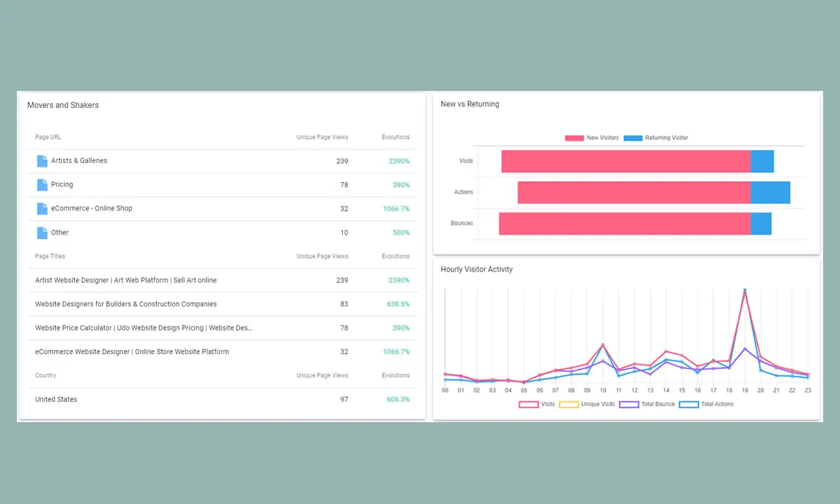Select Artist Website Designer page title row
The height and width of the screenshot is (504, 840).
click(x=126, y=281)
